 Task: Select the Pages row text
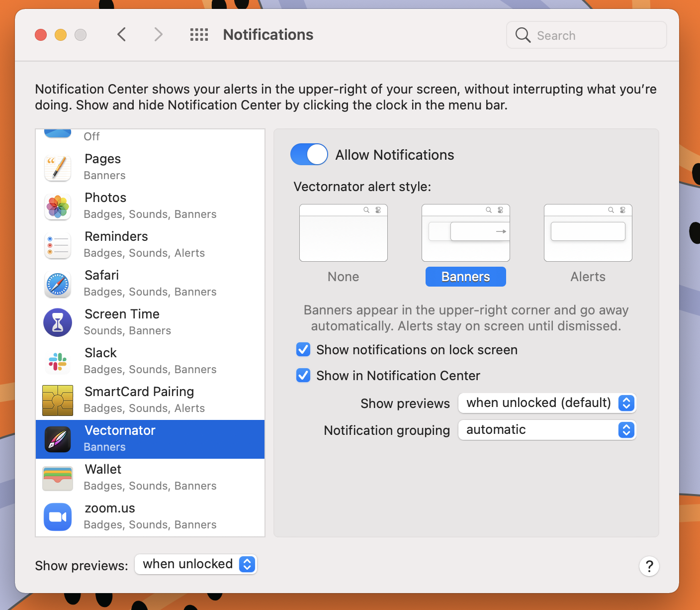pos(103,159)
